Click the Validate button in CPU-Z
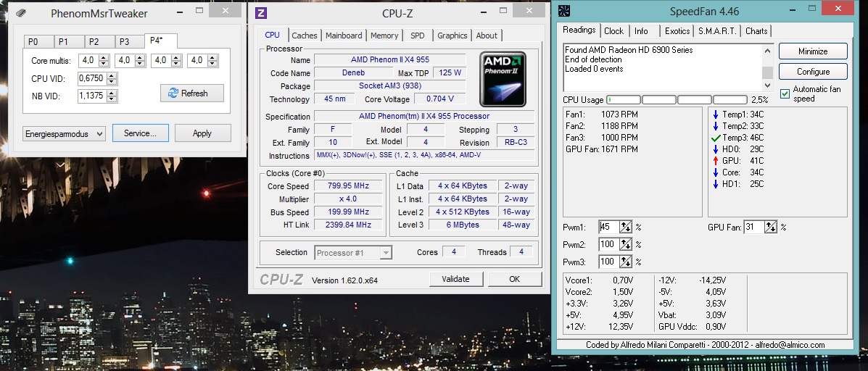This screenshot has width=868, height=371. click(455, 279)
